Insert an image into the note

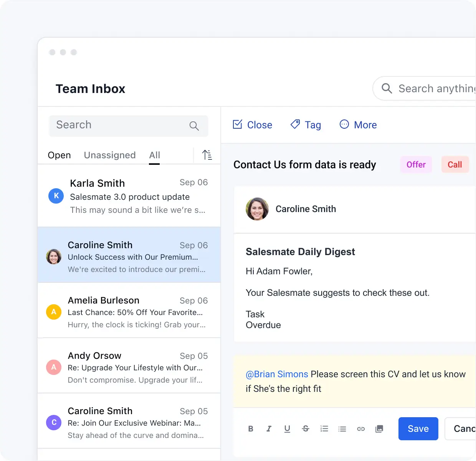(379, 429)
